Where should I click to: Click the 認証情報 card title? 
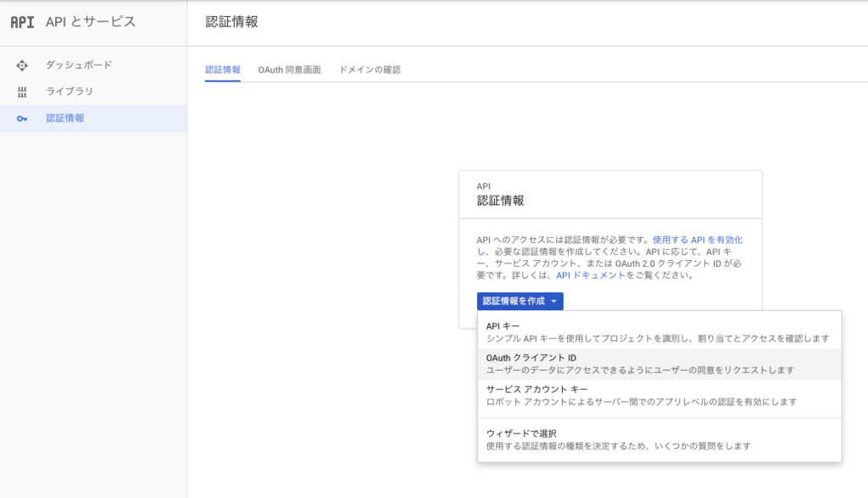pyautogui.click(x=500, y=201)
